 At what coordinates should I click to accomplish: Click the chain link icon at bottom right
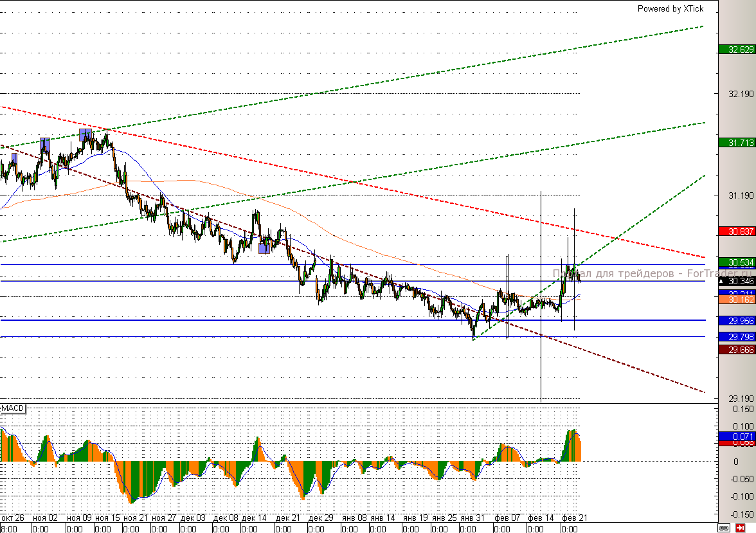coord(724,528)
